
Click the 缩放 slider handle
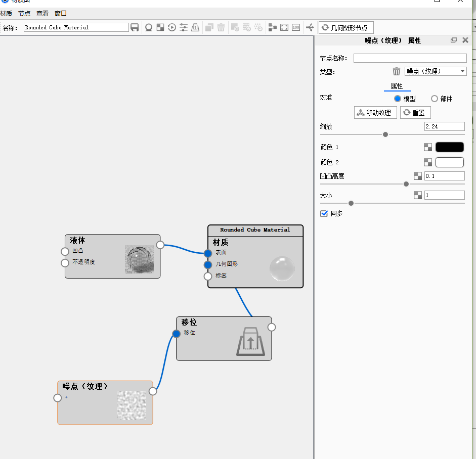coord(385,134)
